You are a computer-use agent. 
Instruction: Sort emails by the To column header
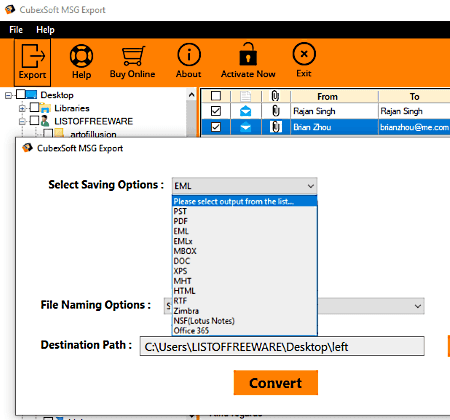click(414, 96)
